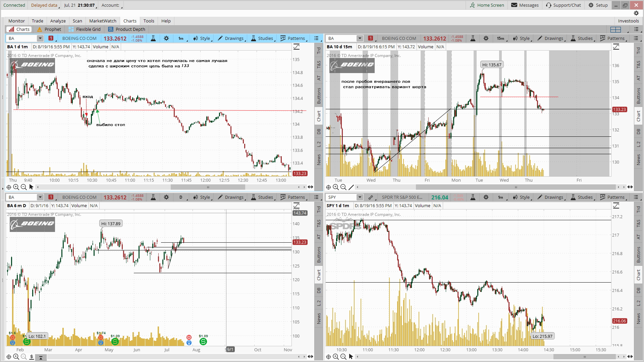Open Studies menu on top-left BA chart
This screenshot has height=362, width=644.
coord(263,38)
